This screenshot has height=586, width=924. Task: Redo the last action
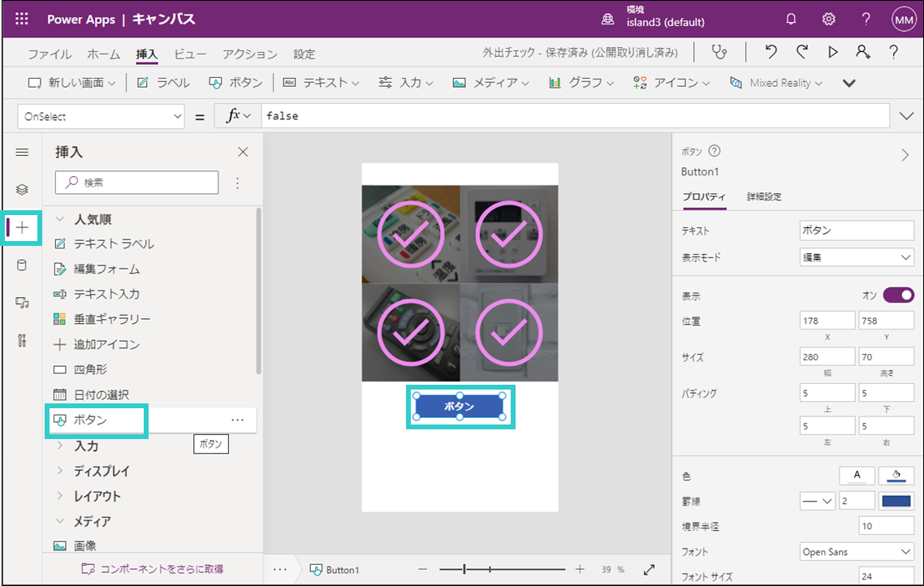tap(801, 52)
